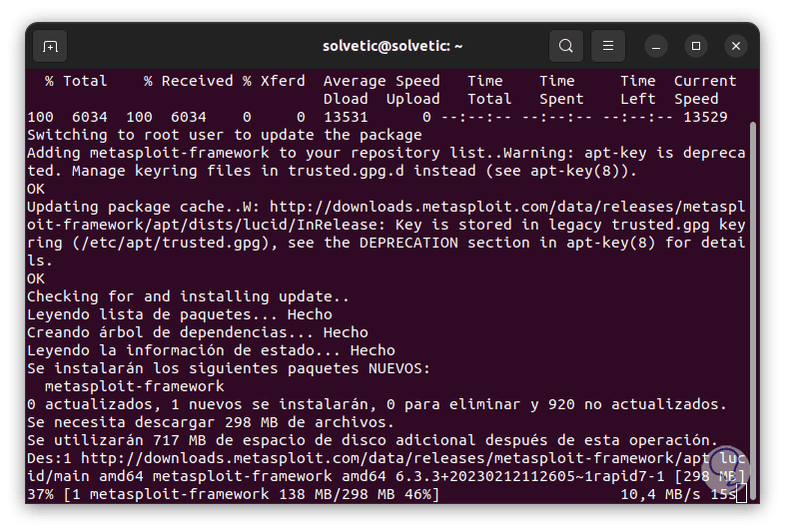Maximize the terminal window

click(x=696, y=46)
